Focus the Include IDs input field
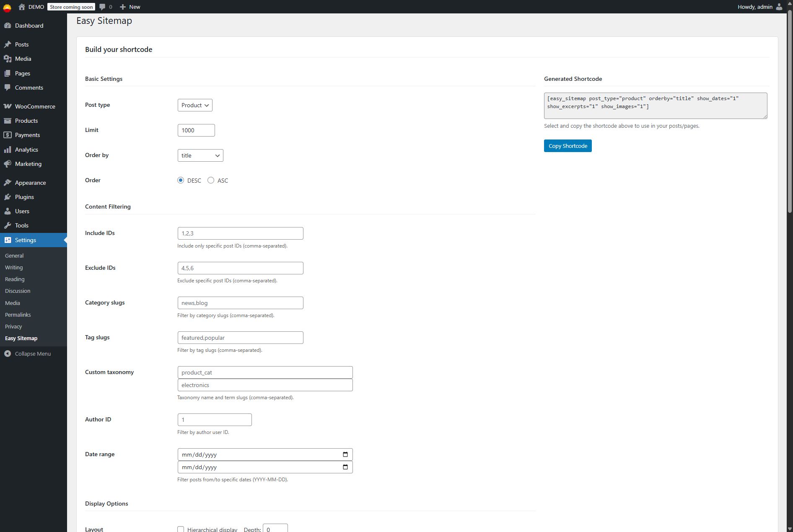793x532 pixels. (240, 233)
